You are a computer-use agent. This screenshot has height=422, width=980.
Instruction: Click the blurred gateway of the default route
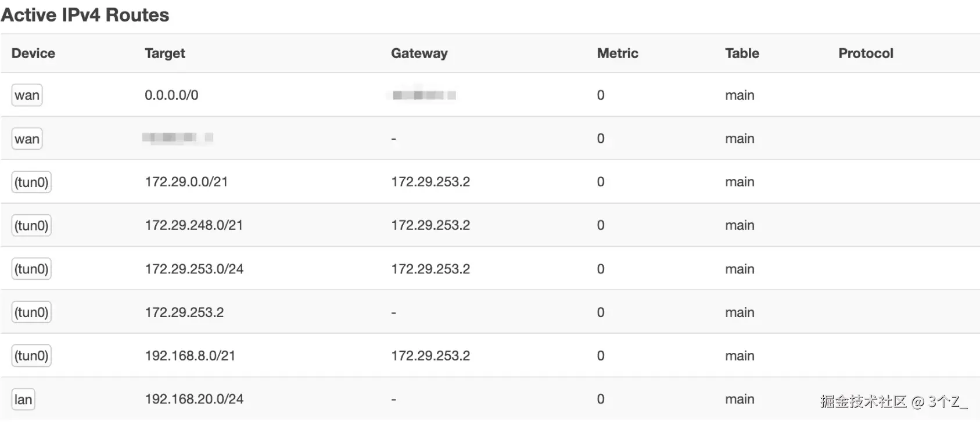coord(423,95)
